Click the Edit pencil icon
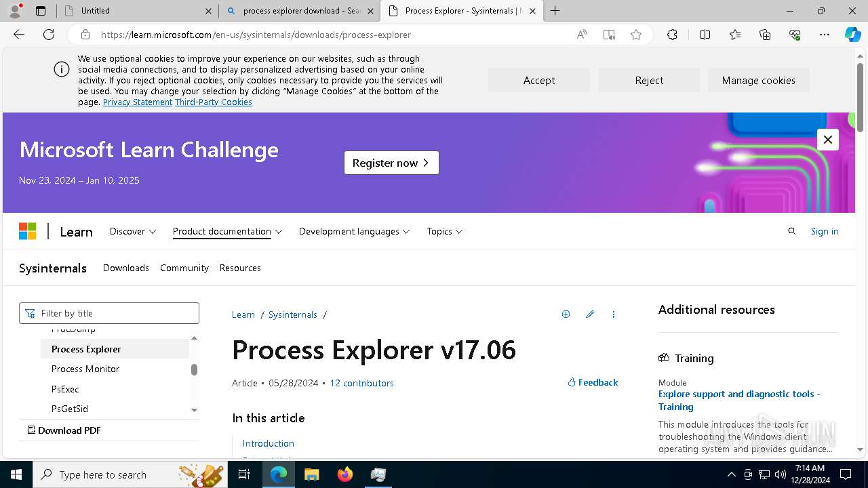Screen dimensions: 868x488 tap(590, 314)
